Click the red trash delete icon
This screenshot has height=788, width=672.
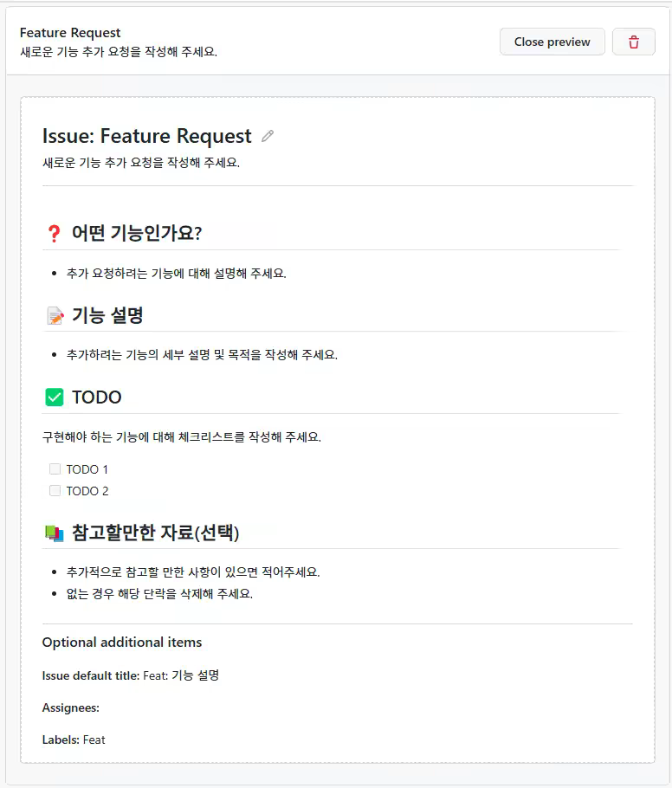633,41
